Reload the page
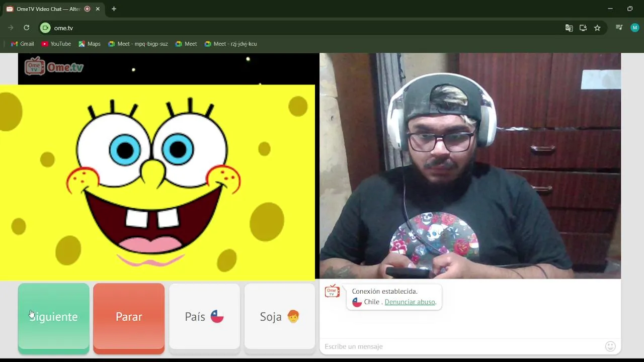This screenshot has width=644, height=362. tap(26, 28)
